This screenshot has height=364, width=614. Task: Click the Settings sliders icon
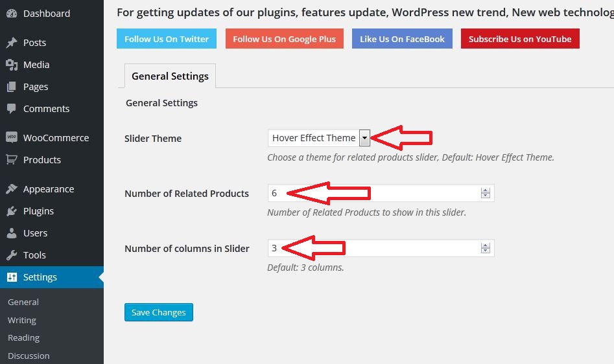point(12,277)
